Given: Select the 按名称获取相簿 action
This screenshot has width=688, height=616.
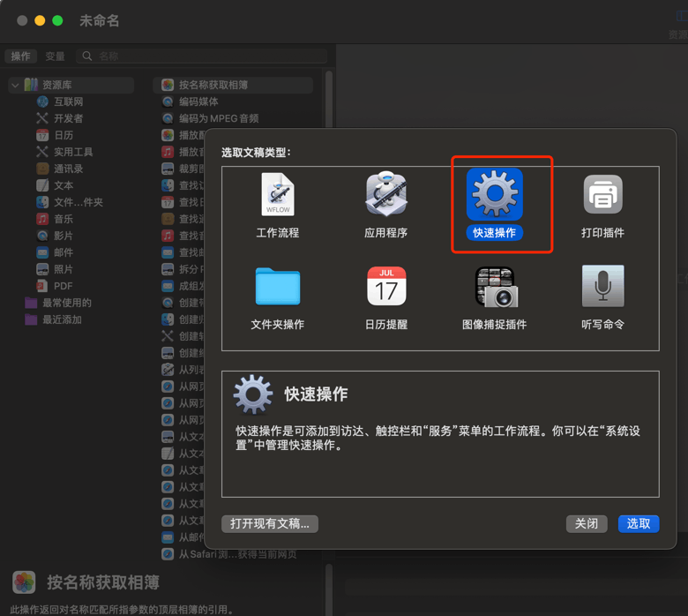Looking at the screenshot, I should pyautogui.click(x=233, y=85).
